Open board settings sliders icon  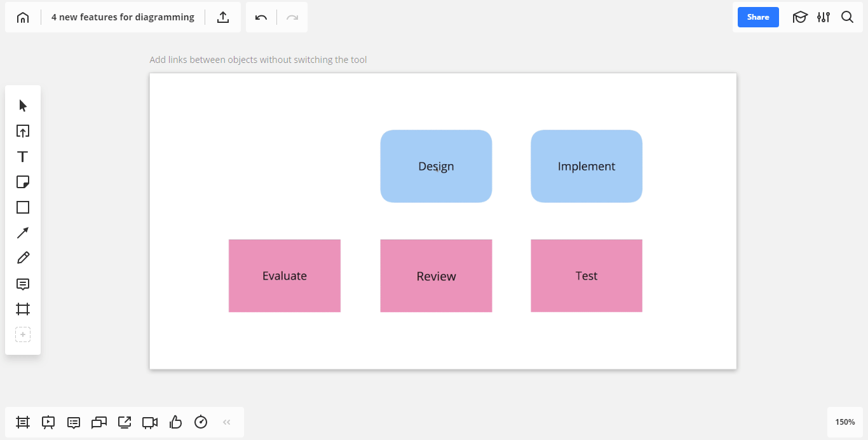(824, 17)
